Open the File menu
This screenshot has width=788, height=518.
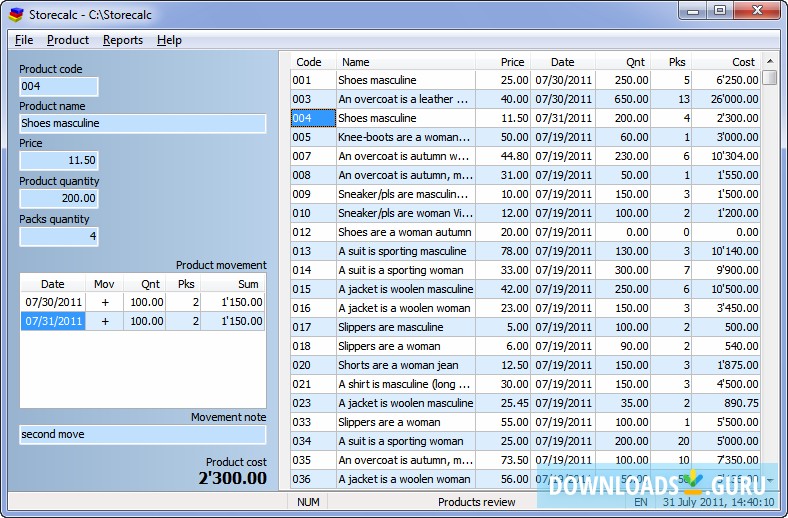24,40
